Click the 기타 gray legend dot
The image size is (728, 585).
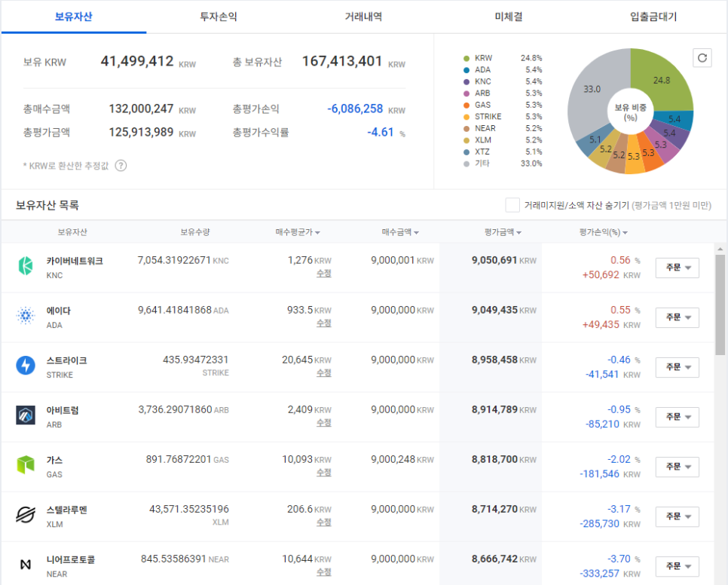466,164
